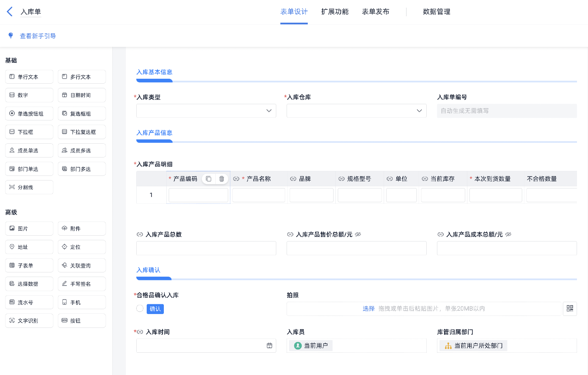Click the back arrow next to 入库单

click(10, 12)
